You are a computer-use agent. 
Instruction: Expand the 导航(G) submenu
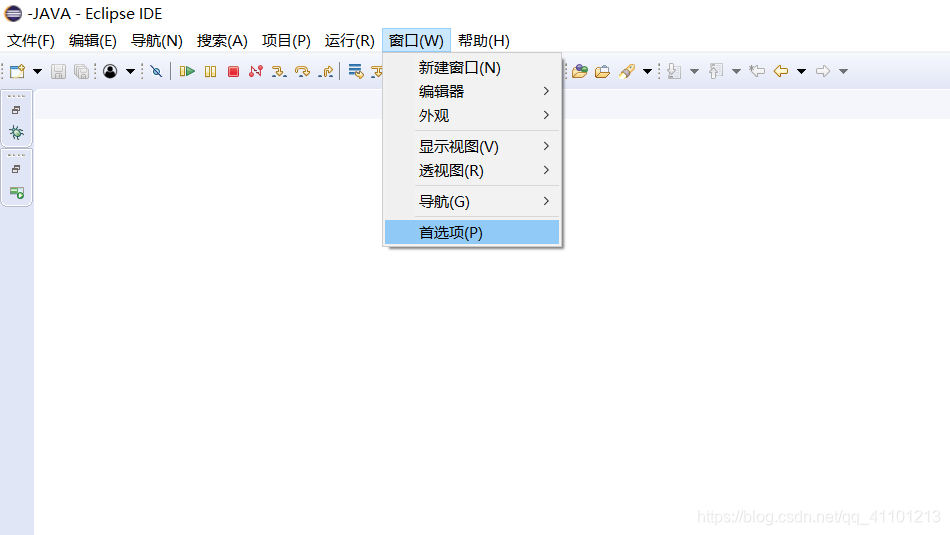pos(472,202)
